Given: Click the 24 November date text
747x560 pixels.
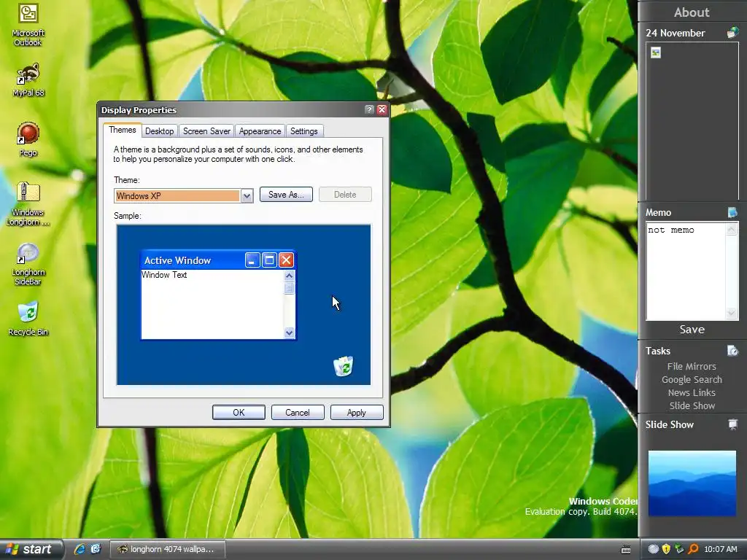Looking at the screenshot, I should tap(675, 33).
